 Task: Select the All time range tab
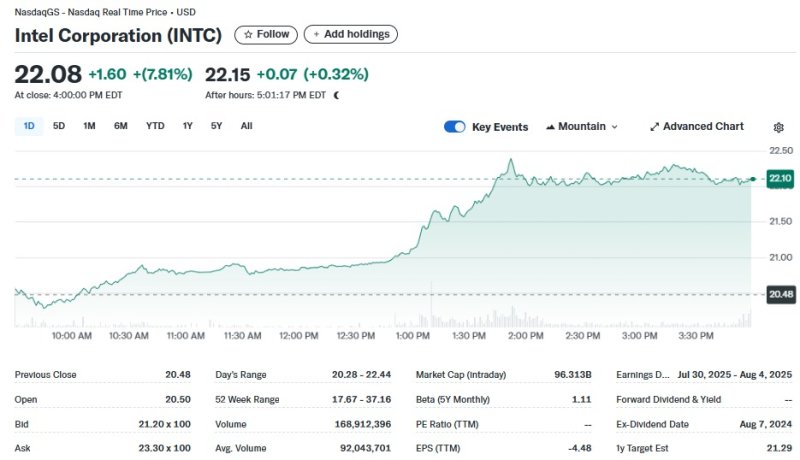point(246,126)
